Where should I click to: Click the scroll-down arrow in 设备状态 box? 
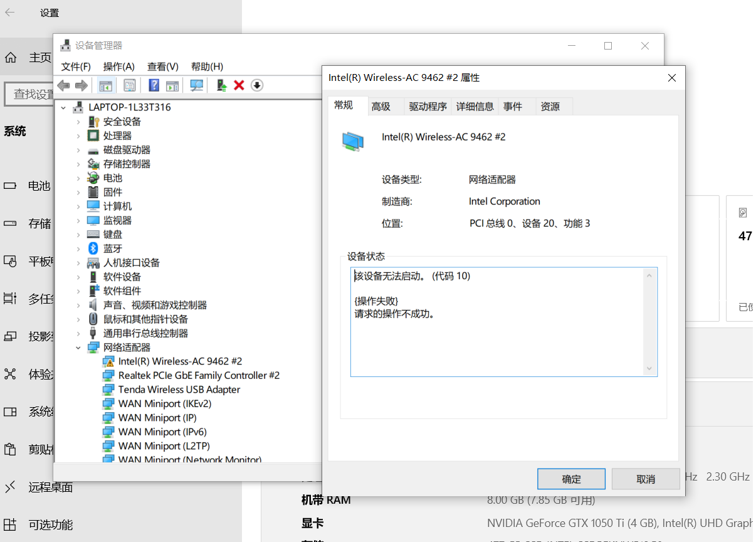click(649, 369)
